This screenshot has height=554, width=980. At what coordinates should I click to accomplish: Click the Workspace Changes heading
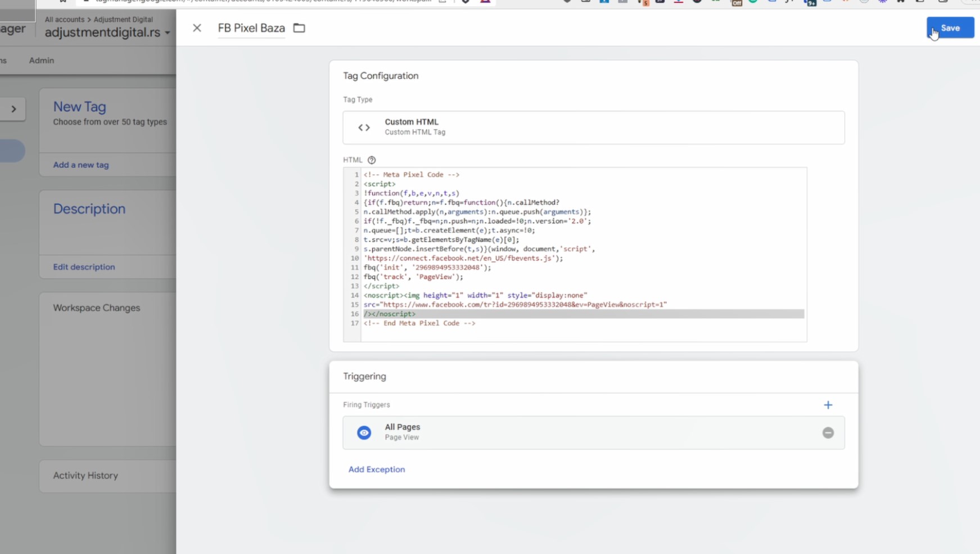[x=97, y=308]
